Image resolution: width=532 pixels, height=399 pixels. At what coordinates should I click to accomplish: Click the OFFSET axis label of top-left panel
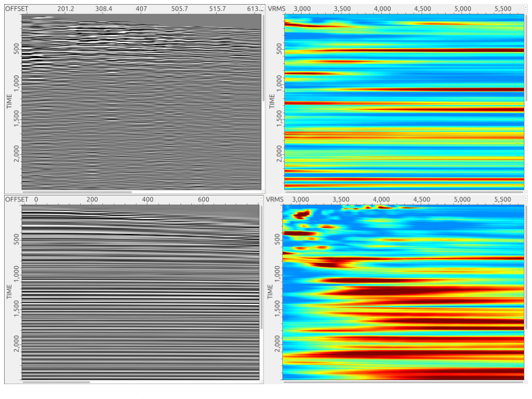click(x=17, y=9)
